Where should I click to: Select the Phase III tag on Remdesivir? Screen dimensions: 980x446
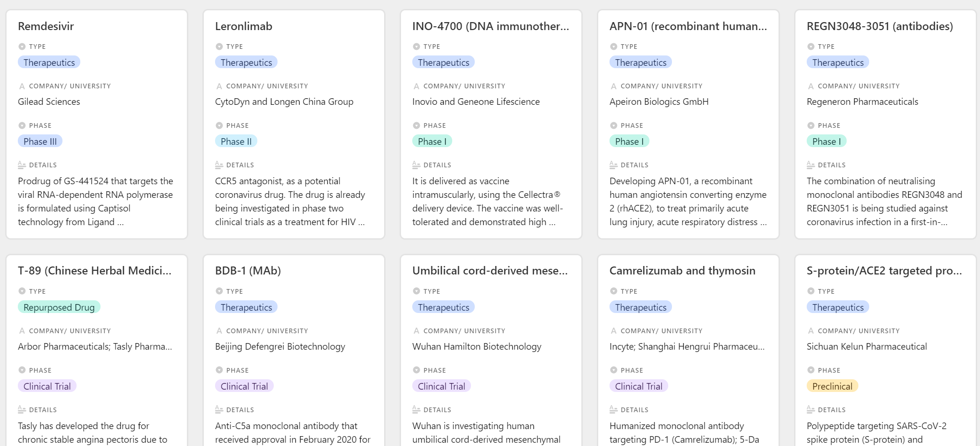coord(40,141)
